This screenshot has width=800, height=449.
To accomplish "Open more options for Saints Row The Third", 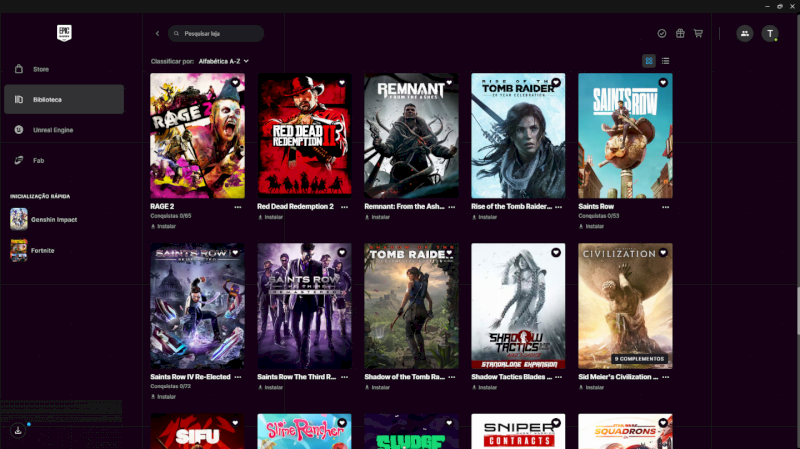I will [x=345, y=377].
